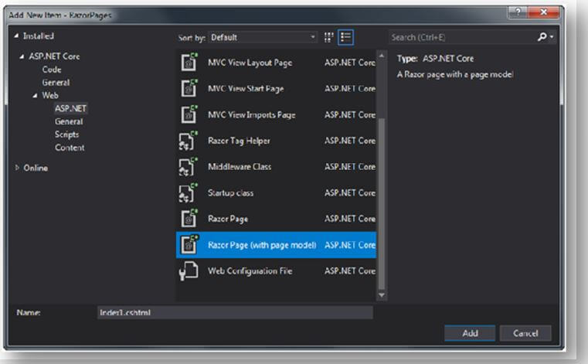This screenshot has width=588, height=364.
Task: Select the plain Razor Page icon
Action: pyautogui.click(x=187, y=219)
